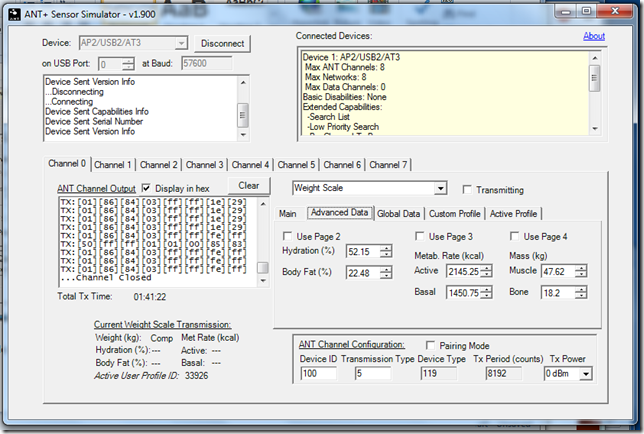Enable the Transmitting checkbox
Screen dimensions: 644x434
pyautogui.click(x=468, y=190)
